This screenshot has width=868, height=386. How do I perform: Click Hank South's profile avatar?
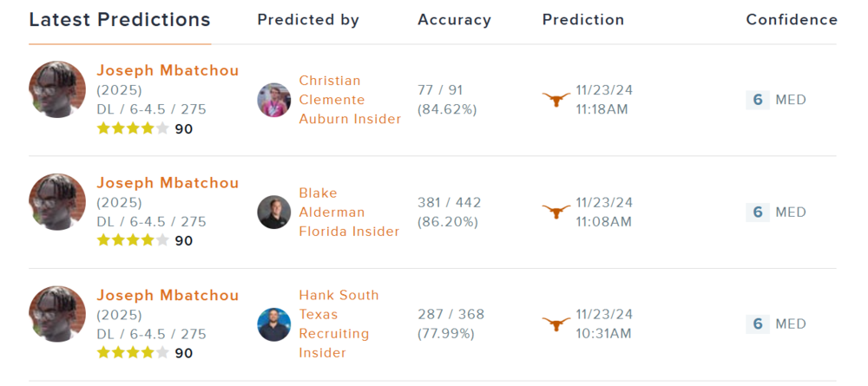pos(274,324)
